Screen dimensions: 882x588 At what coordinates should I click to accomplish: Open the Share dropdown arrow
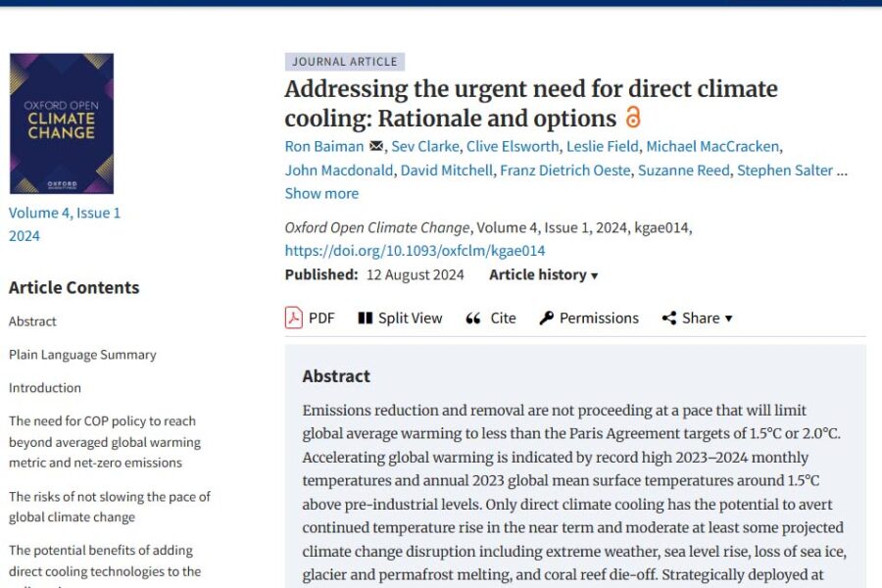coord(728,318)
